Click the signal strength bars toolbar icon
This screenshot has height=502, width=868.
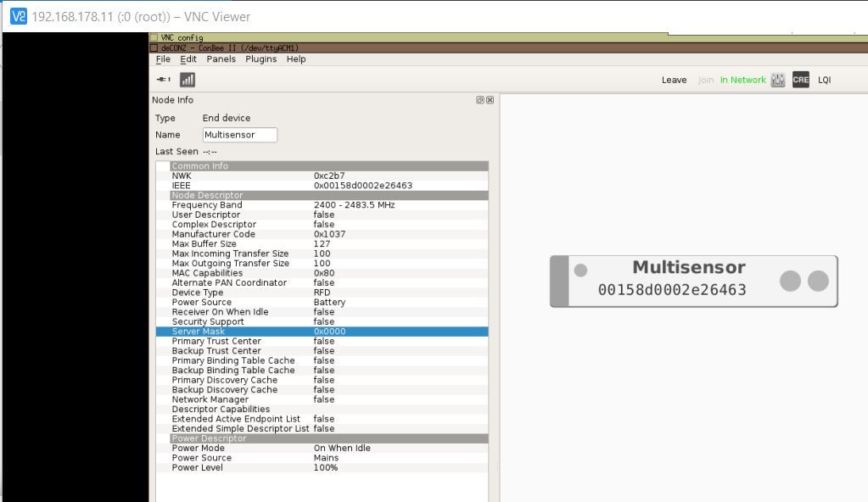(x=188, y=80)
